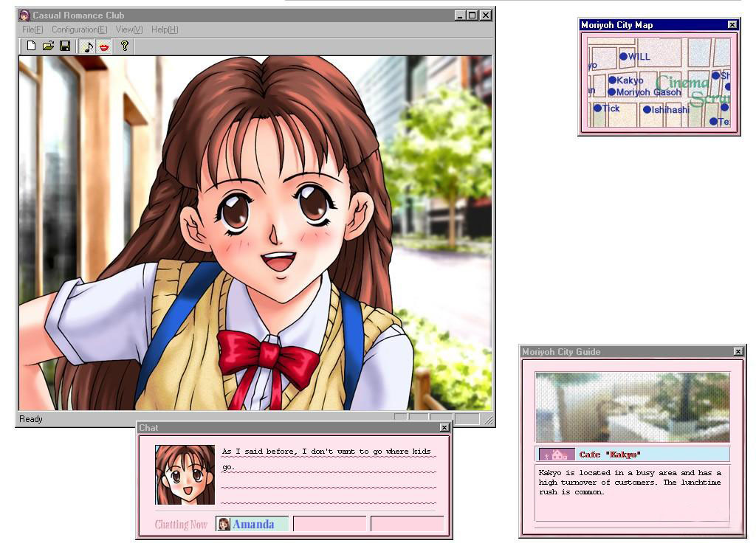This screenshot has width=756, height=546.
Task: Open the File menu
Action: tap(32, 30)
